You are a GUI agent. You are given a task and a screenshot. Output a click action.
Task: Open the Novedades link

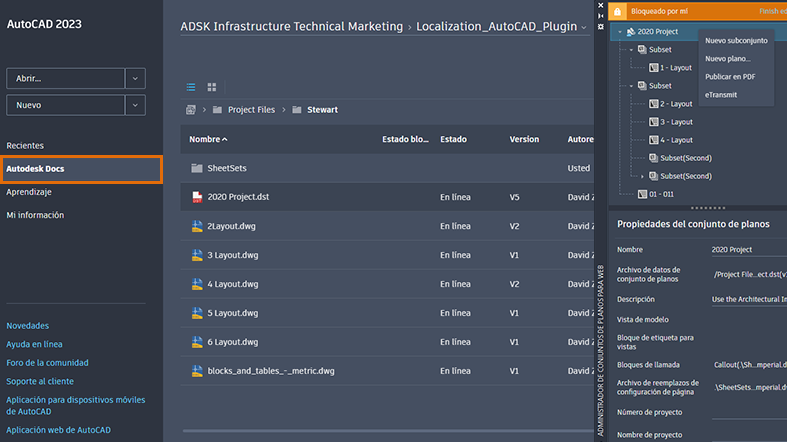pos(27,326)
